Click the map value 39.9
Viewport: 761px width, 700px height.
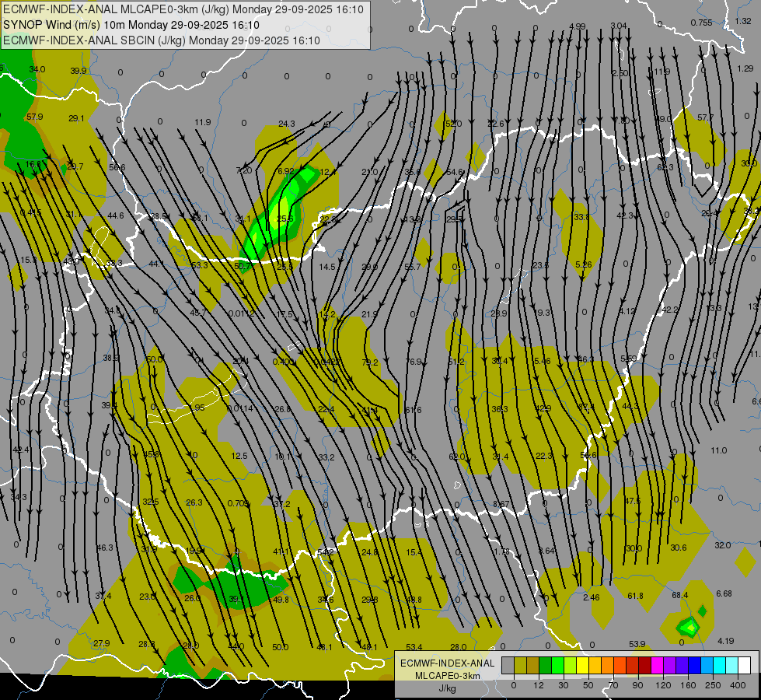click(79, 71)
